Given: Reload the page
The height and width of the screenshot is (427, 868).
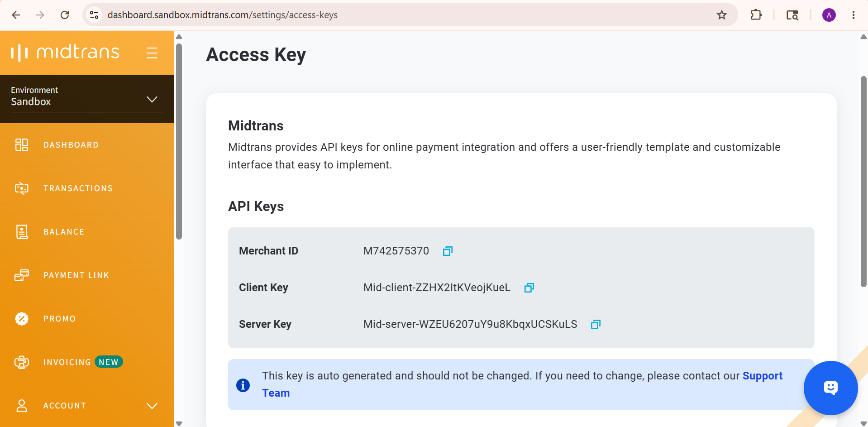Looking at the screenshot, I should (x=65, y=15).
